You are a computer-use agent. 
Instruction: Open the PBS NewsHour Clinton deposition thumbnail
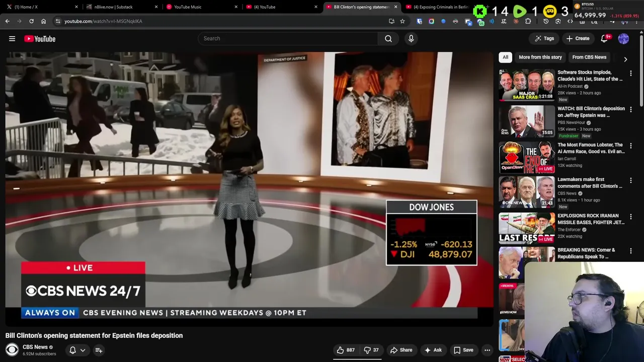(527, 121)
